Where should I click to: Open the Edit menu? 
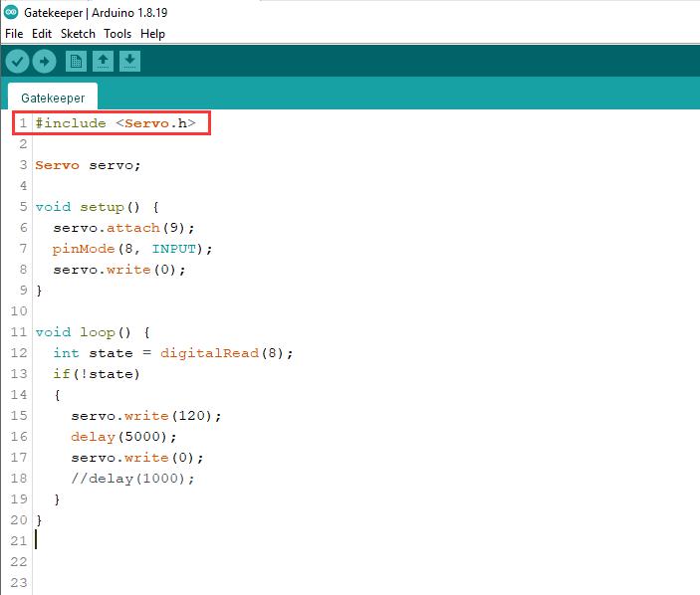pos(42,34)
